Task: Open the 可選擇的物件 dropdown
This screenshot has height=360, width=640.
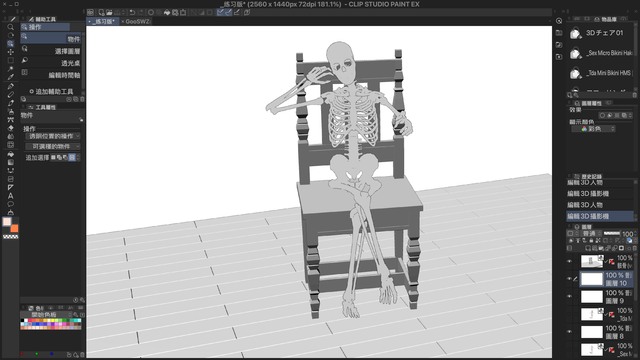Action: pyautogui.click(x=53, y=147)
